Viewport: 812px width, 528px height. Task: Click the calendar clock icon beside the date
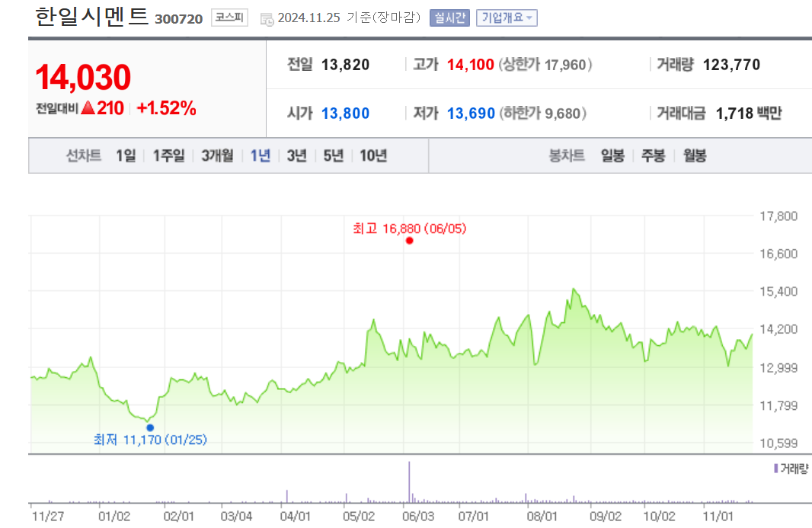click(267, 20)
